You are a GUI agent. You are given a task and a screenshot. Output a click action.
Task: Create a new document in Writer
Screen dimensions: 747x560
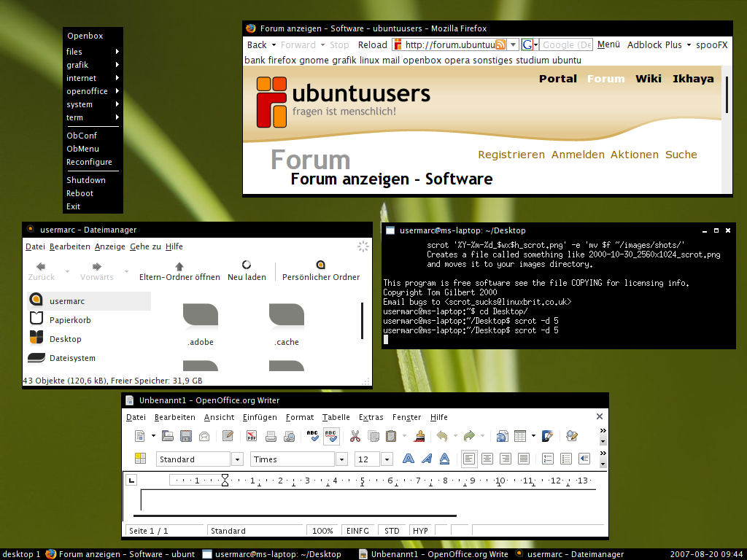pos(139,436)
